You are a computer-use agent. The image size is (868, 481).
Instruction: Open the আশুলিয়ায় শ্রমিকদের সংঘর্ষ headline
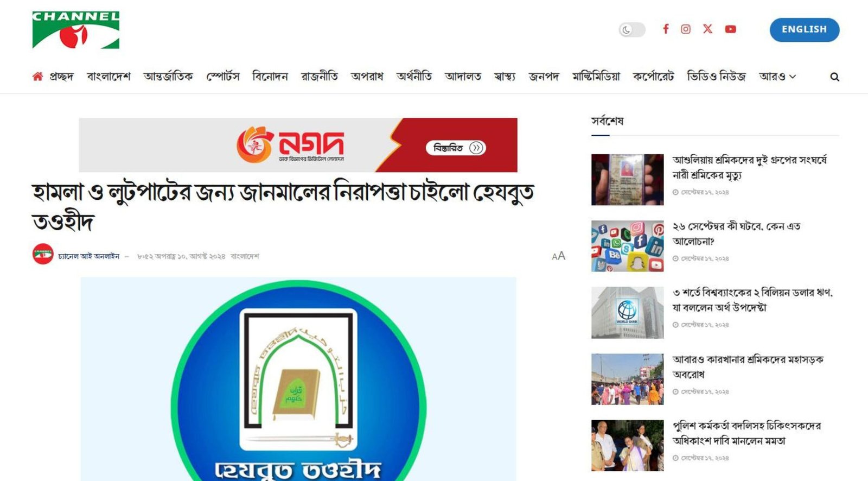tap(749, 167)
